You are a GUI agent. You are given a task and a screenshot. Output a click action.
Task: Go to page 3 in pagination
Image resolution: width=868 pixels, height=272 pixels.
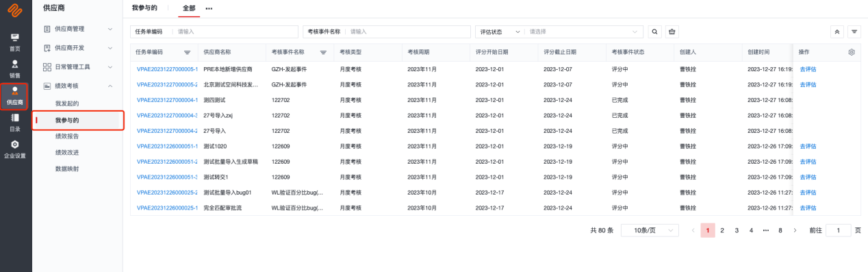737,230
